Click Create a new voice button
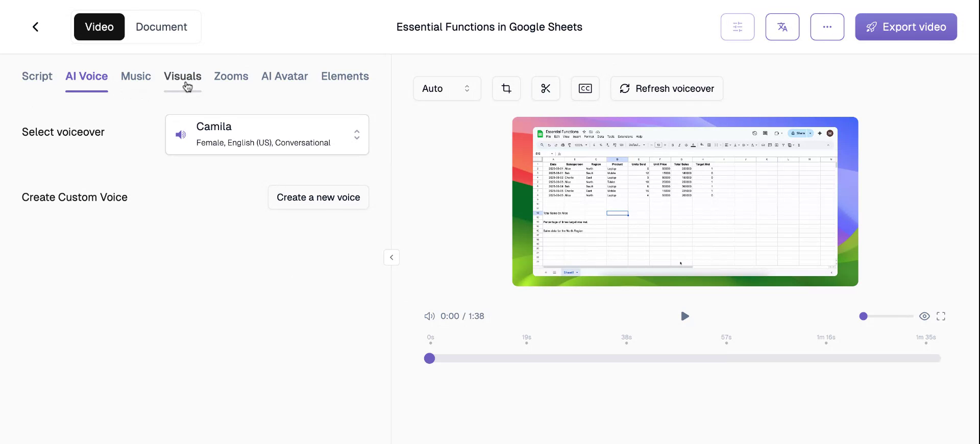The height and width of the screenshot is (444, 980). pos(318,198)
